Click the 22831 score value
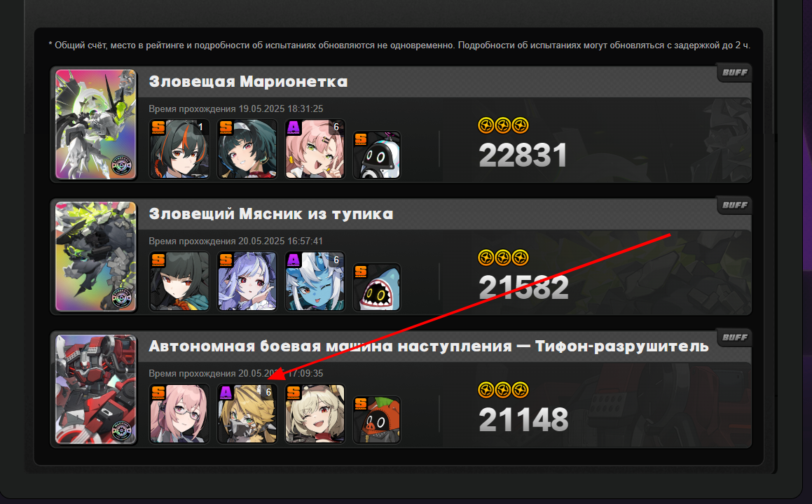812x504 pixels. point(523,155)
